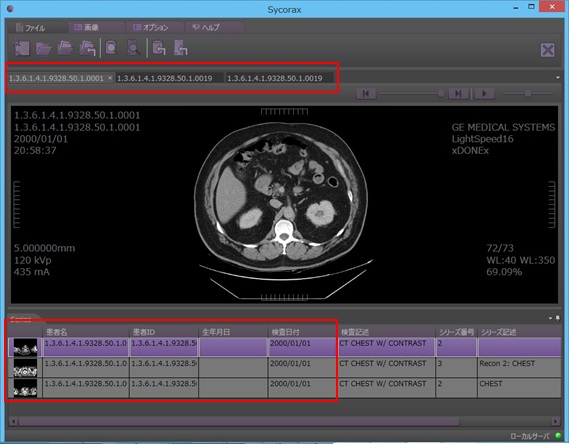Screen dimensions: 569x444
Task: Click the file export arrow icon
Action: 181,48
